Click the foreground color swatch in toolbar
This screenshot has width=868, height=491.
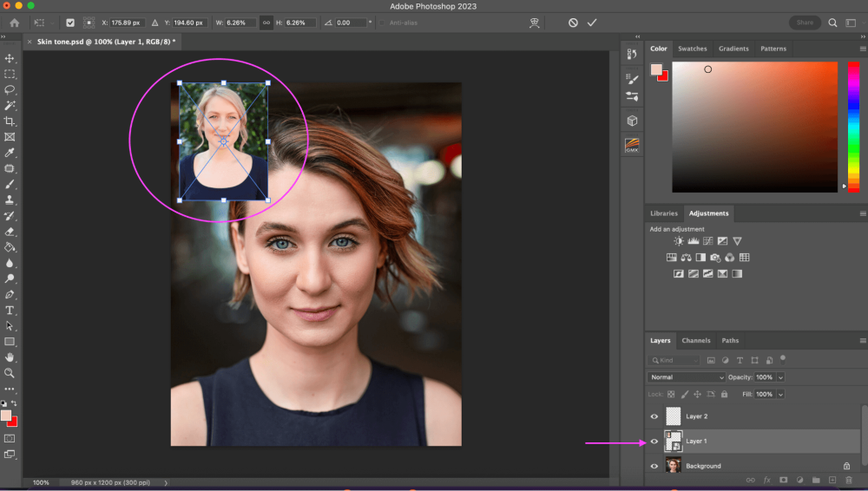tap(6, 416)
